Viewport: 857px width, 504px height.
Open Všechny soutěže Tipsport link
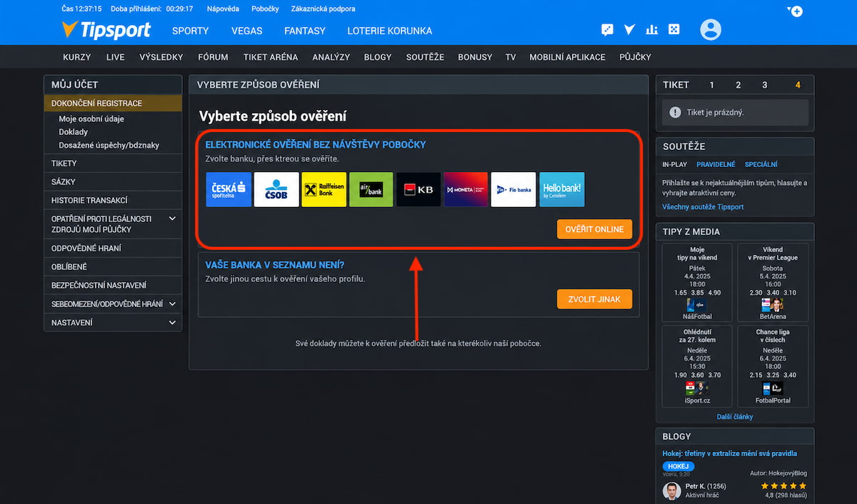pos(703,207)
